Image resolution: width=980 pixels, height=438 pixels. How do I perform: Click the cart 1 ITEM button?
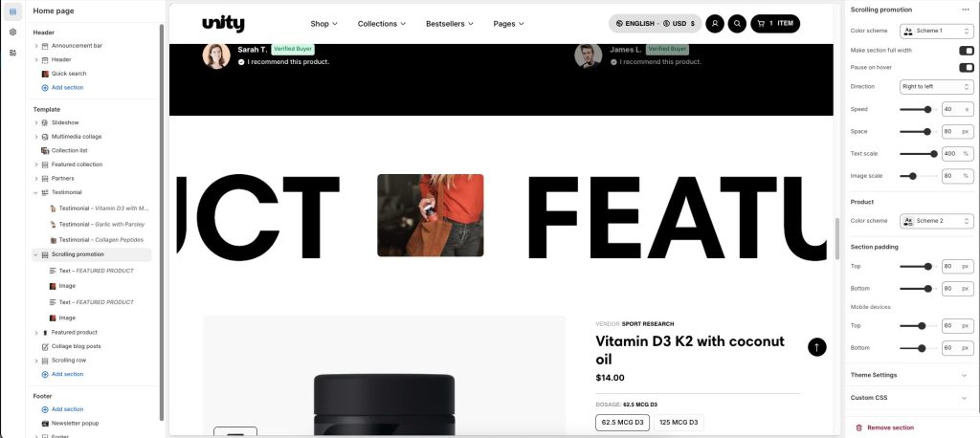pyautogui.click(x=775, y=24)
